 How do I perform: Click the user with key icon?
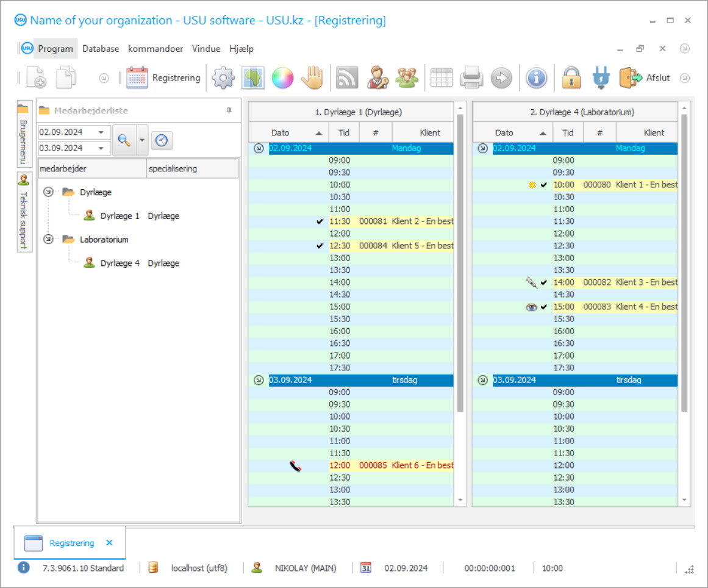(377, 77)
